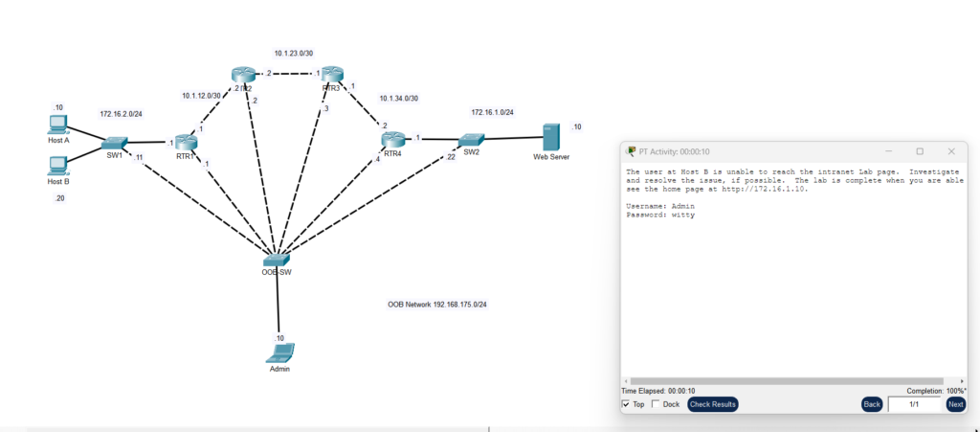
Task: Enable the Dock checkbox
Action: (x=656, y=404)
